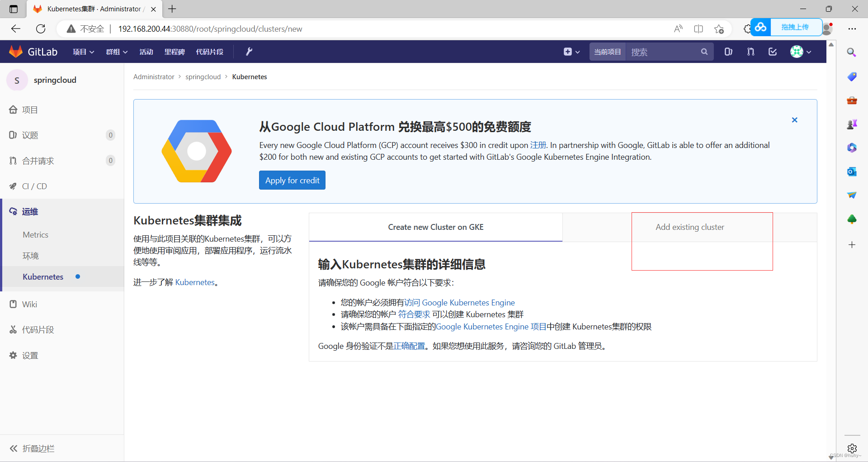Open 代码片段 in the left sidebar
The image size is (868, 462).
coord(62,329)
